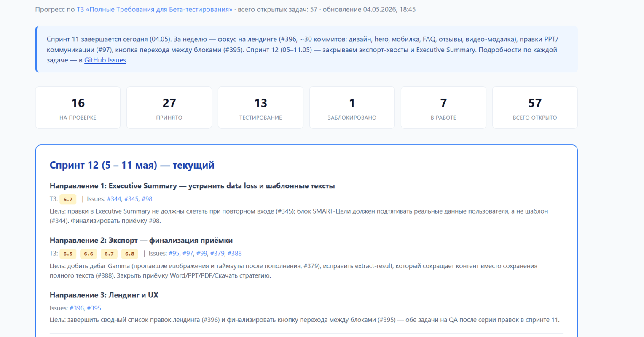Image resolution: width=644 pixels, height=337 pixels.
Task: Open issue link #388 in Направление 2 Issues row
Action: click(235, 253)
